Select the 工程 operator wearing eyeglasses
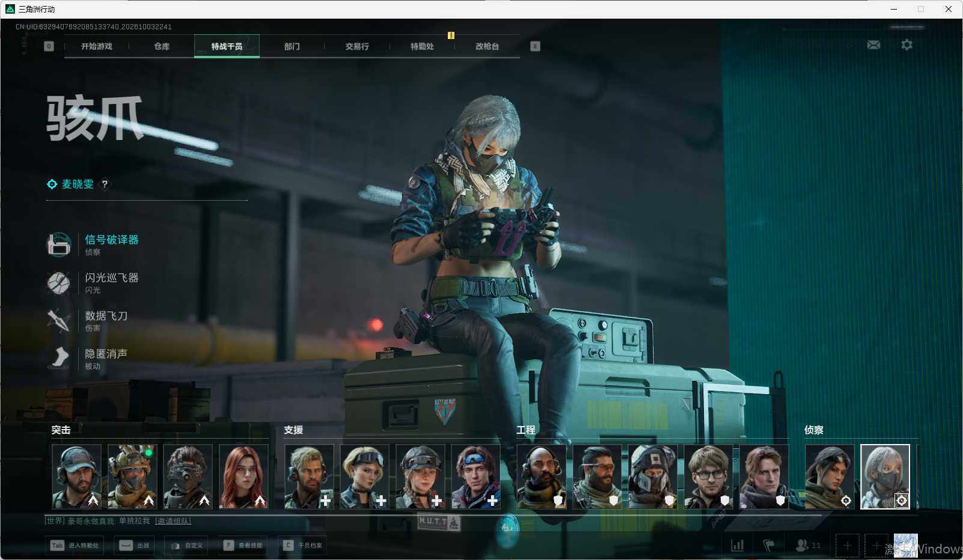The image size is (963, 560). [708, 476]
